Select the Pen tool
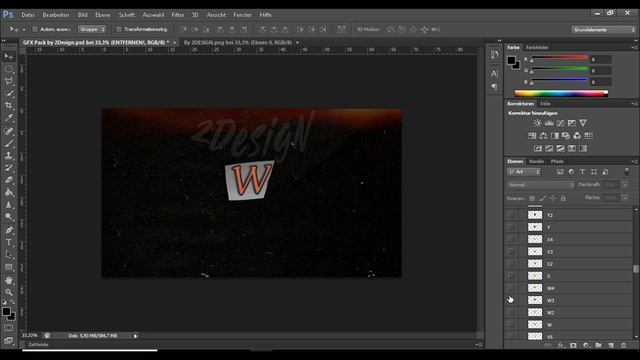Screen dimensions: 640x360 [9, 230]
